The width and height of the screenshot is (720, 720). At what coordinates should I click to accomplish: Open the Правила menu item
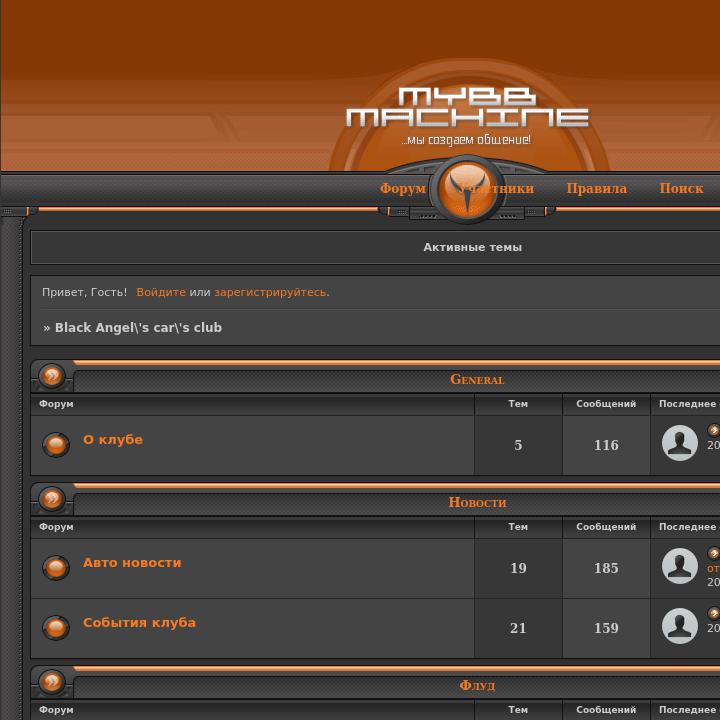click(596, 188)
